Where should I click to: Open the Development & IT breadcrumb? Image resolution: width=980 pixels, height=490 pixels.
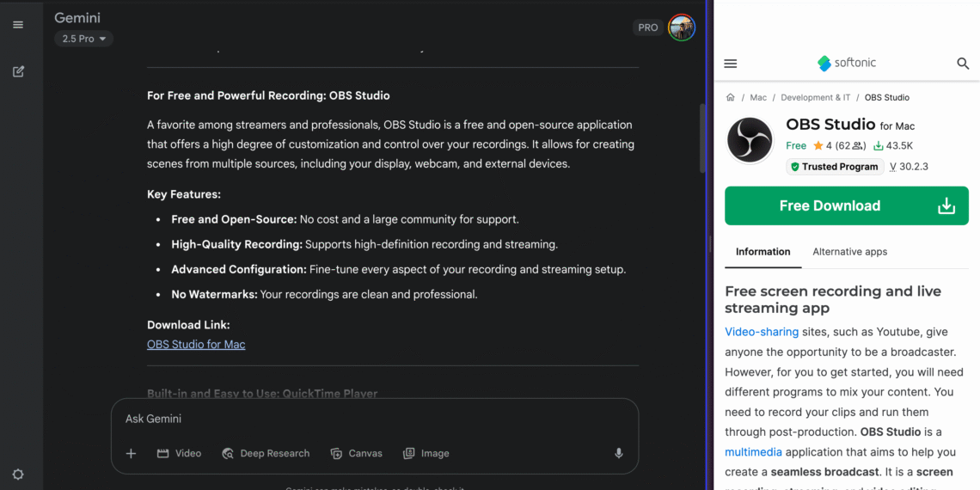coord(816,97)
